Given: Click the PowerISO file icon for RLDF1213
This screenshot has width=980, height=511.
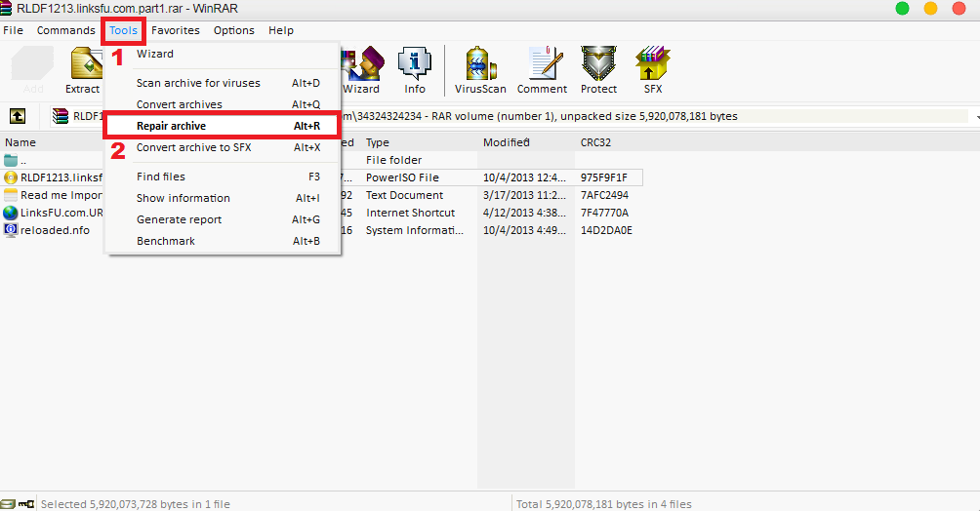Looking at the screenshot, I should tap(10, 177).
